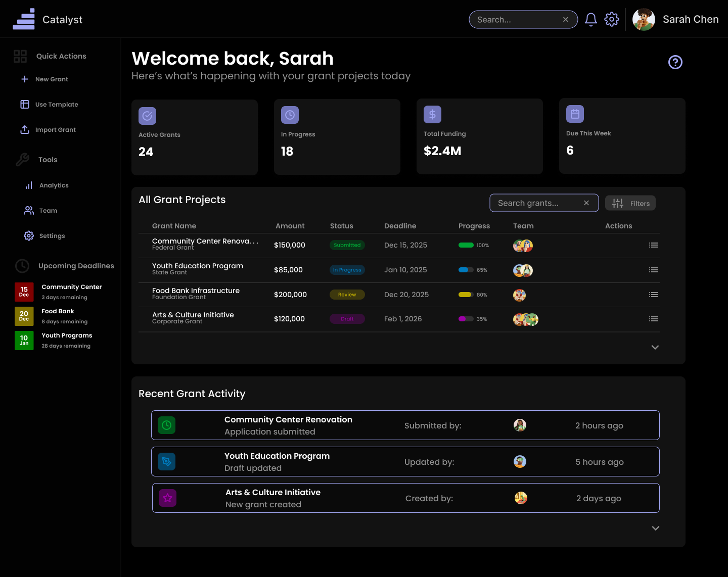This screenshot has height=577, width=728.
Task: Click the Total Funding dollar icon
Action: pos(432,115)
